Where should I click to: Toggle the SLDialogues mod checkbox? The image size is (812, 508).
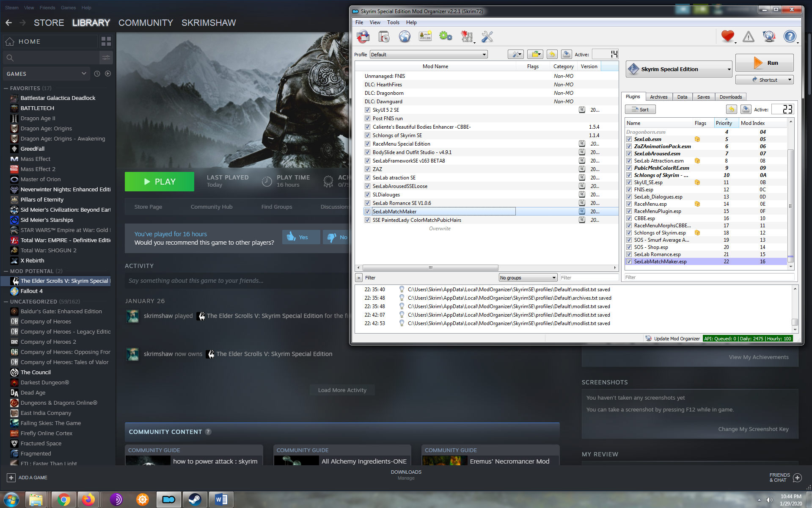(x=367, y=195)
